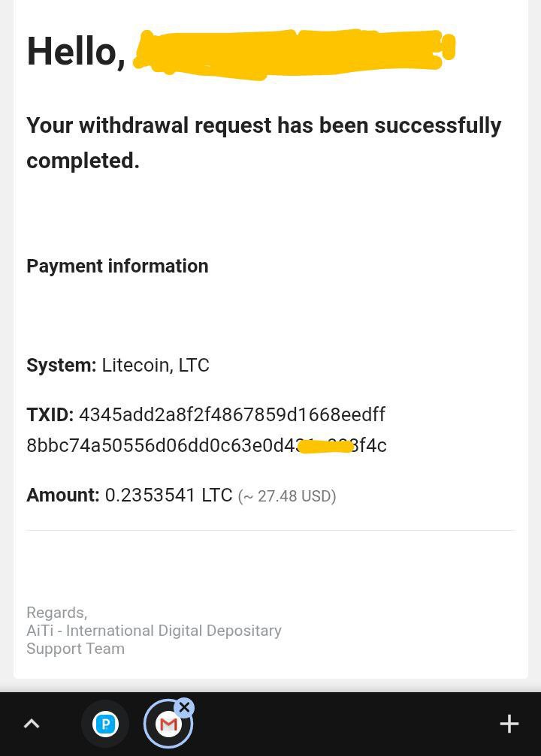
Task: Select the 'Litecoin, LTC' value
Action: [156, 365]
